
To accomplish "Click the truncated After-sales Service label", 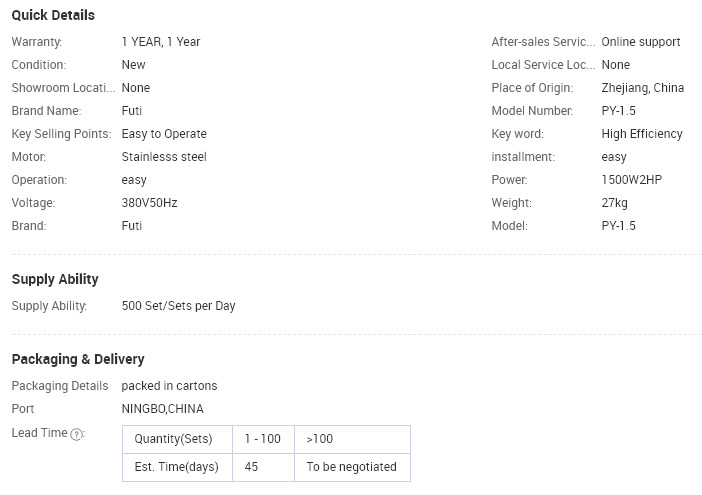I will pyautogui.click(x=543, y=42).
